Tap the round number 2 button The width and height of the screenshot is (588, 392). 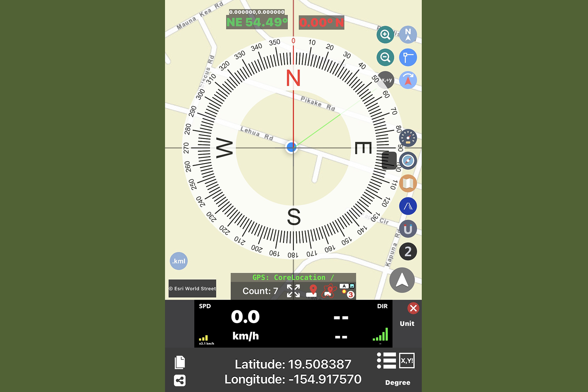tap(408, 252)
